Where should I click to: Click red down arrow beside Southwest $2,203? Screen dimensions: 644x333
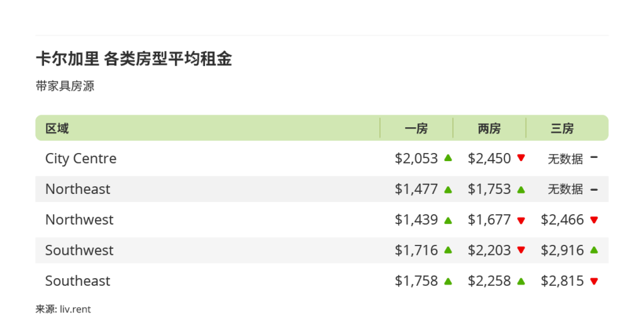point(521,250)
